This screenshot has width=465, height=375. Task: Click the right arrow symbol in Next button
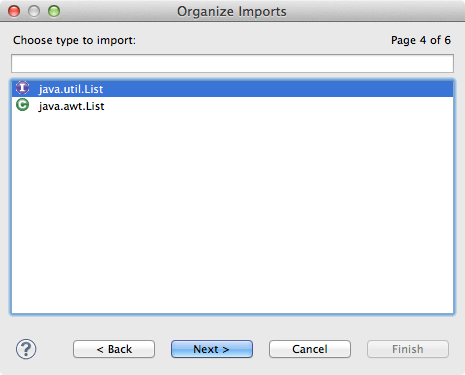226,349
